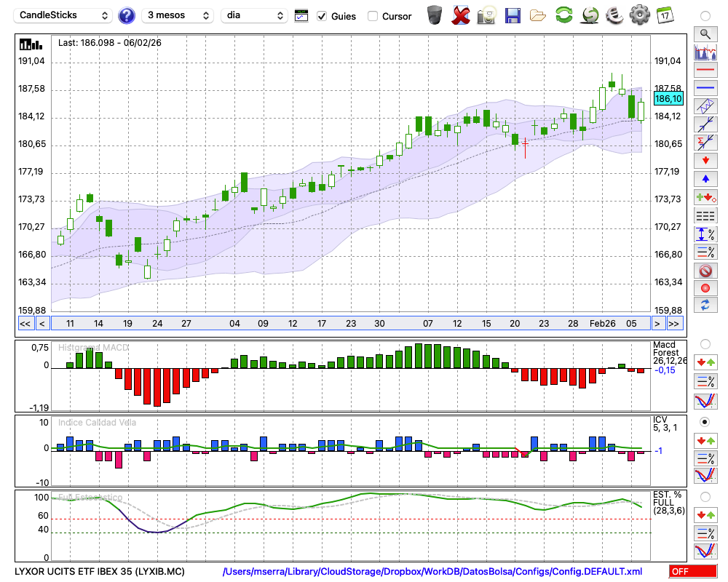Open the 3 mesos period dropdown
728x582 pixels.
click(178, 15)
